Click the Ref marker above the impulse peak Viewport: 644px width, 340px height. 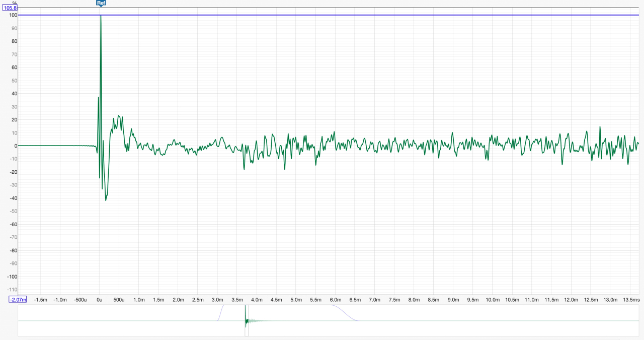click(x=101, y=3)
